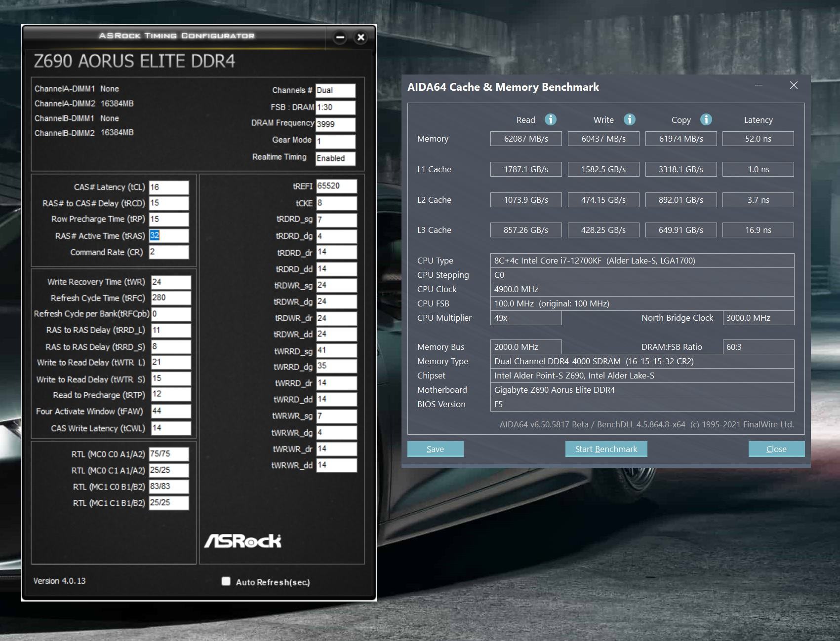Select the CAS# Latency (tCL) field

coord(169,188)
